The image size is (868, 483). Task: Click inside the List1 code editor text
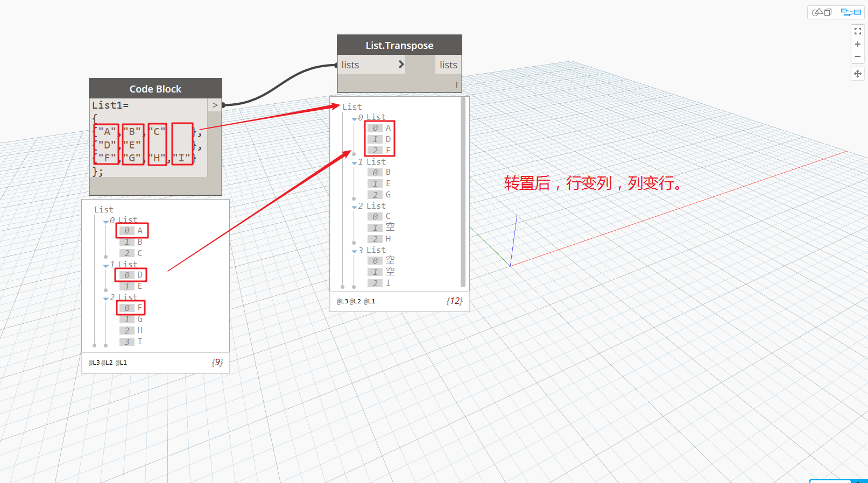click(x=149, y=138)
